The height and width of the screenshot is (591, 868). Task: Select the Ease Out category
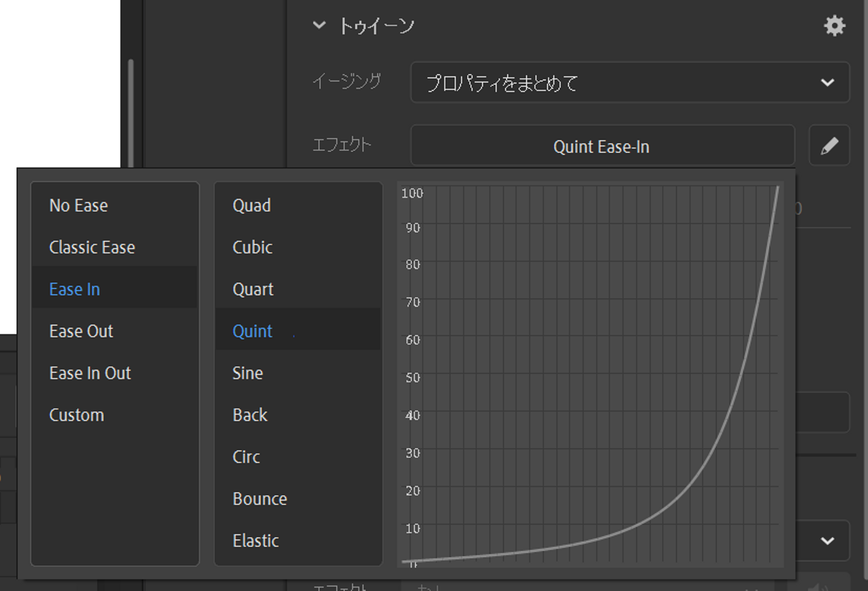[81, 331]
